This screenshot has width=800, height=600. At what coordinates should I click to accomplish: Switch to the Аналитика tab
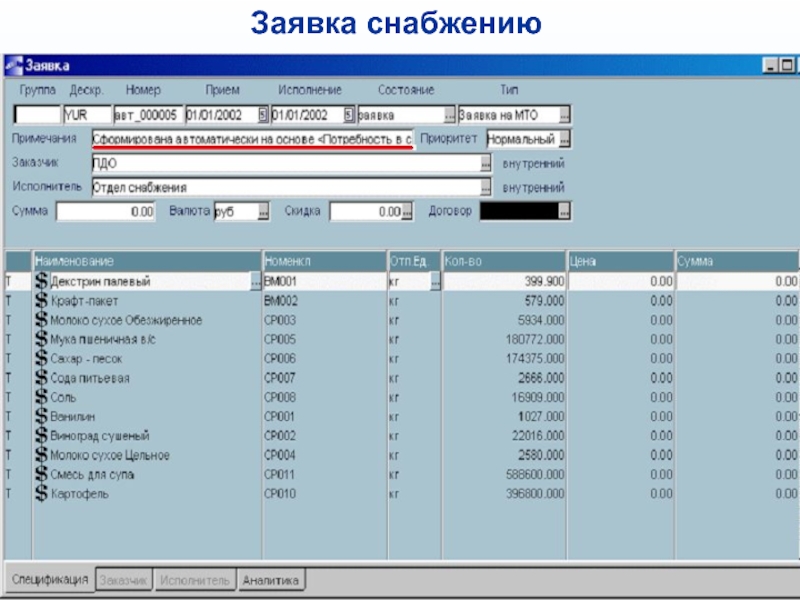[x=270, y=580]
